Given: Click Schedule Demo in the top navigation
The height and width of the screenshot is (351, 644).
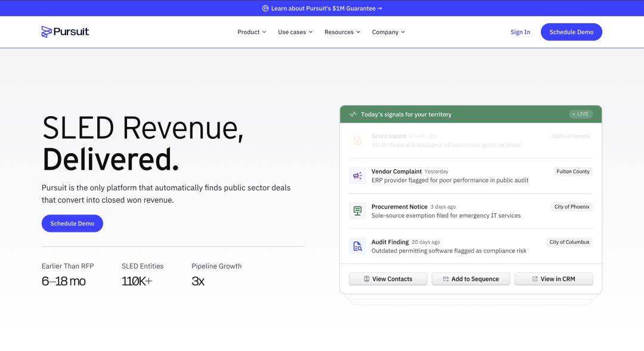Looking at the screenshot, I should 571,32.
